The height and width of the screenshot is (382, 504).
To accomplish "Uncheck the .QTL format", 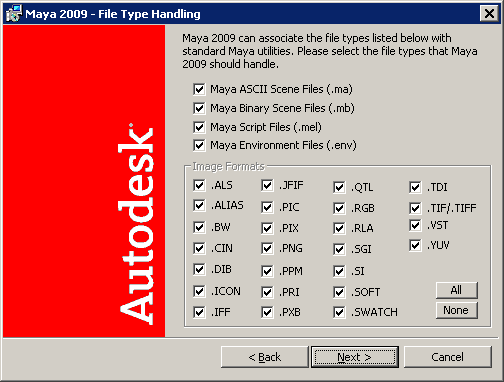I will tap(339, 187).
